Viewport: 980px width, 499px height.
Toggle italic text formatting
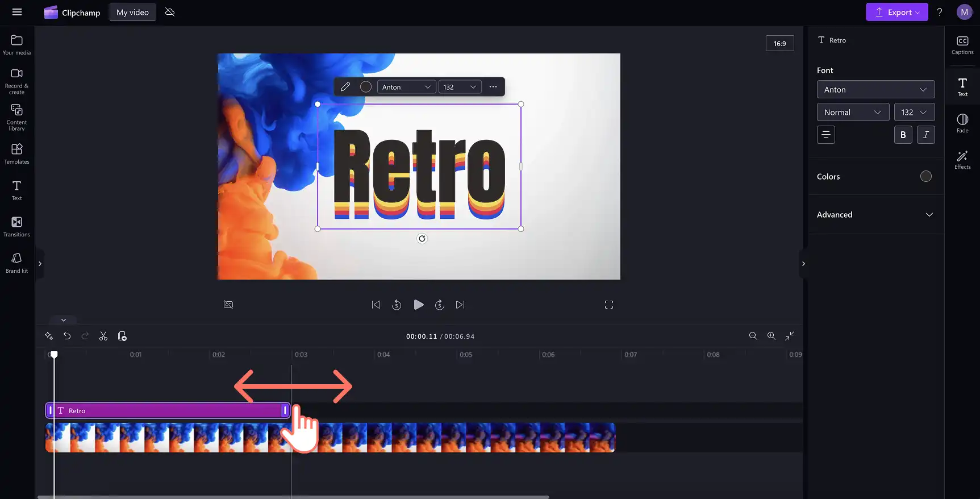[x=926, y=135]
